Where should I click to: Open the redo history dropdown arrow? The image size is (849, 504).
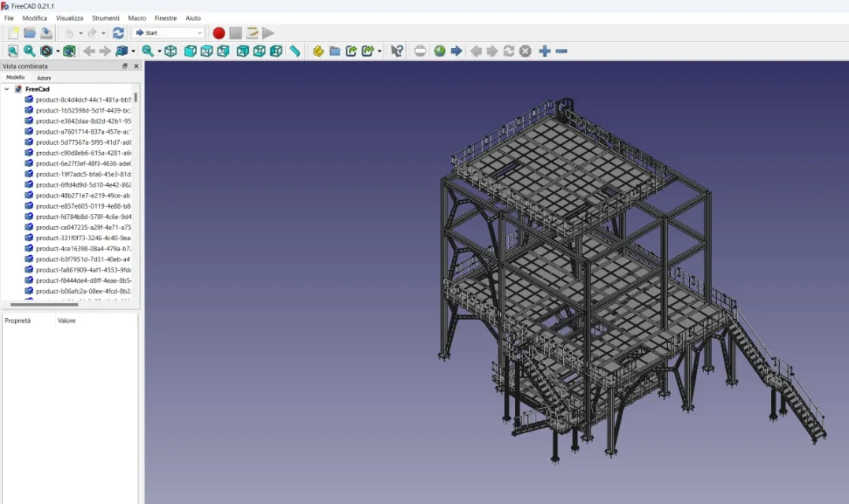tap(103, 34)
